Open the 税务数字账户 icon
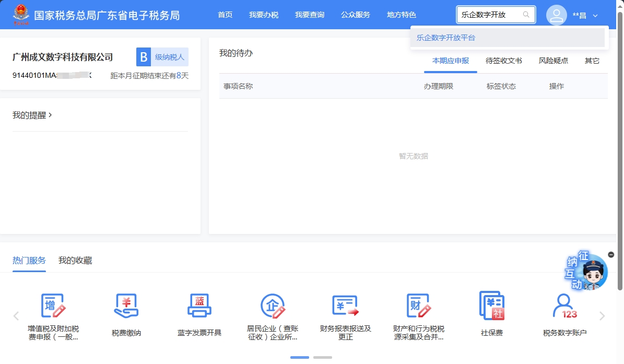 [x=565, y=306]
